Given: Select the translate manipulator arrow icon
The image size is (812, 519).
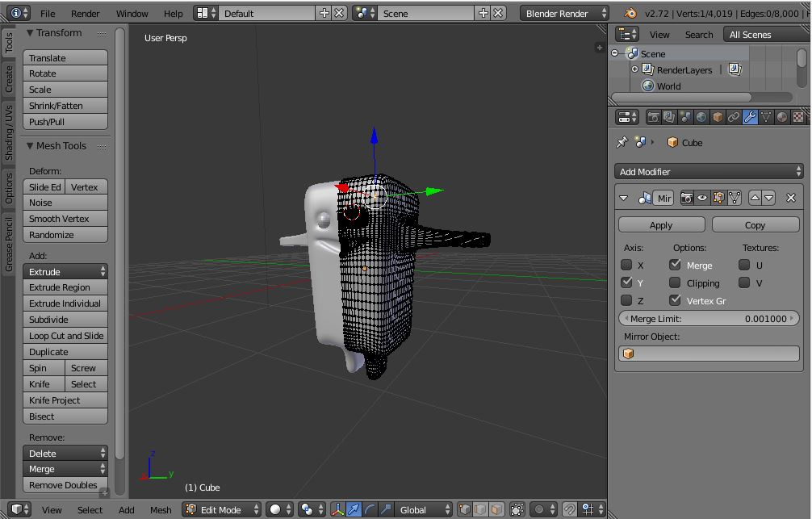Looking at the screenshot, I should (x=354, y=509).
